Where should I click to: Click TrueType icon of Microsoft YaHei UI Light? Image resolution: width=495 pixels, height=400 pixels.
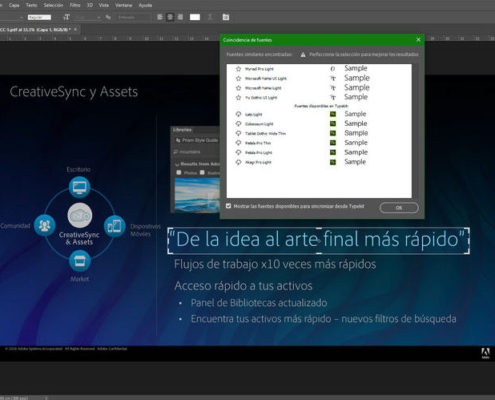click(x=333, y=78)
